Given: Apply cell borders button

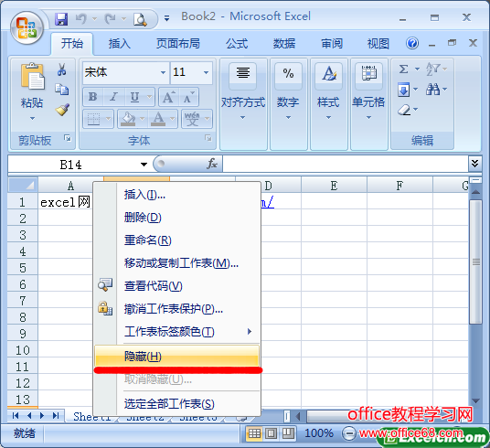Looking at the screenshot, I should pyautogui.click(x=93, y=119).
